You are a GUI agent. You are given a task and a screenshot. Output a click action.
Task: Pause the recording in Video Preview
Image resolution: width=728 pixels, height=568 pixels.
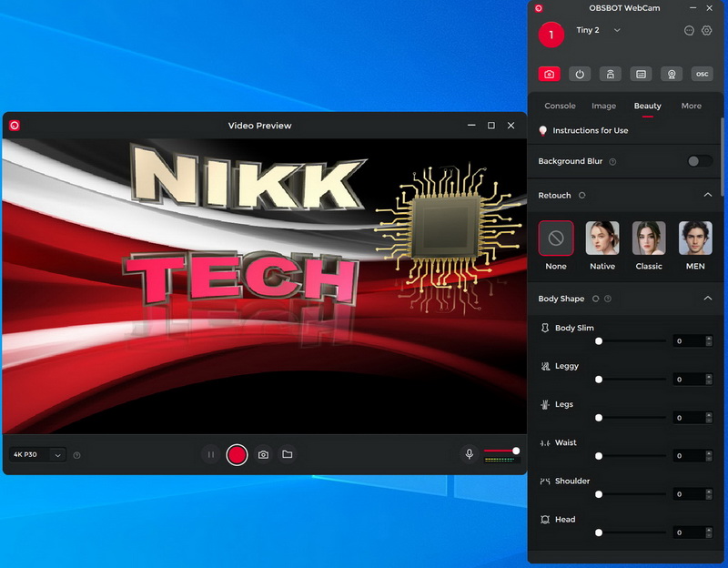(x=211, y=455)
